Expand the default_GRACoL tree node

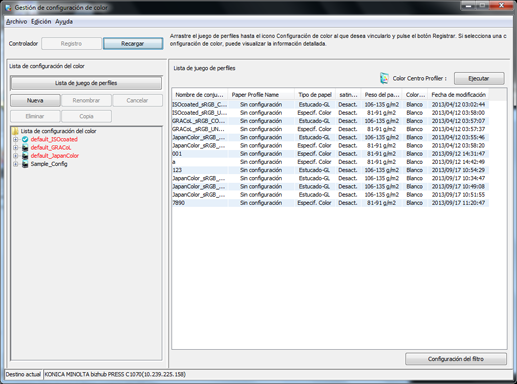pyautogui.click(x=15, y=147)
